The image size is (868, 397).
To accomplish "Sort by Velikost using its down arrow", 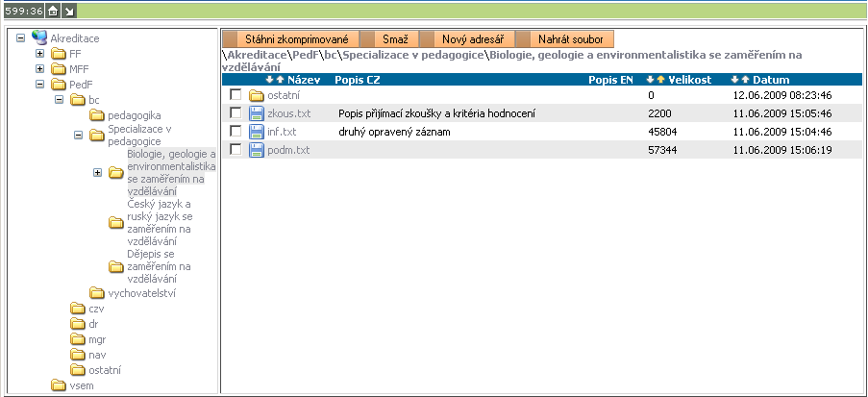I will pyautogui.click(x=651, y=80).
